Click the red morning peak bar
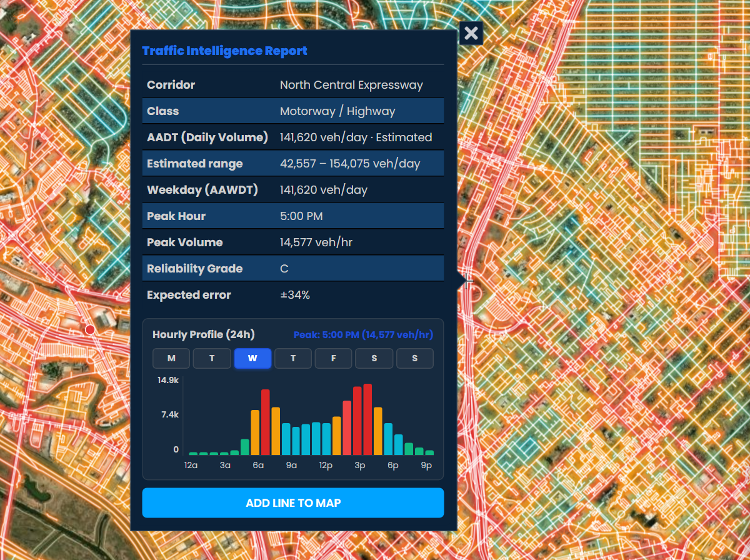This screenshot has height=560, width=750. [265, 422]
